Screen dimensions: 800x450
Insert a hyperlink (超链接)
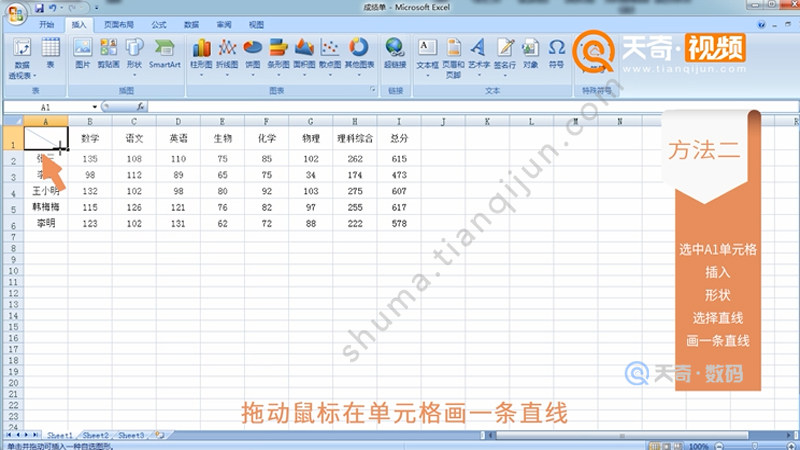point(395,53)
